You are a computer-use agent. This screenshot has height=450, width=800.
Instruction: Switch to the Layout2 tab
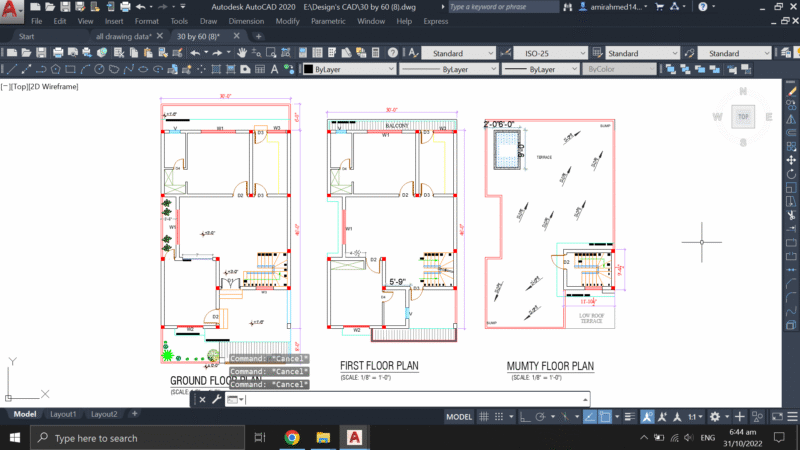coord(104,414)
